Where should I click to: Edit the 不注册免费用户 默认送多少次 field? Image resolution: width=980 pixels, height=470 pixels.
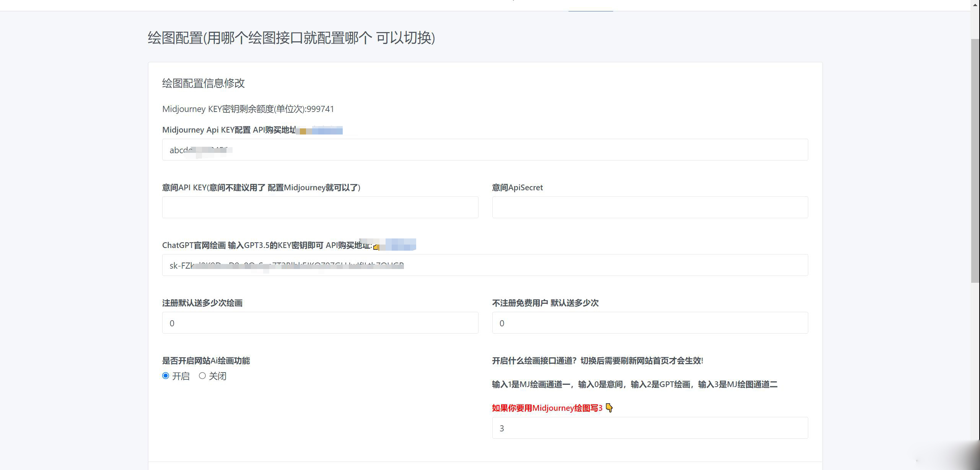tap(650, 323)
